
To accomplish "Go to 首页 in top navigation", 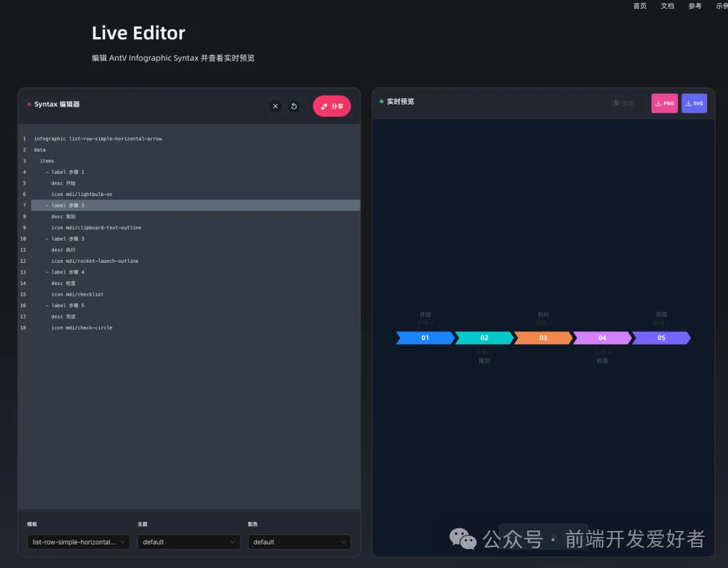I will click(x=640, y=6).
